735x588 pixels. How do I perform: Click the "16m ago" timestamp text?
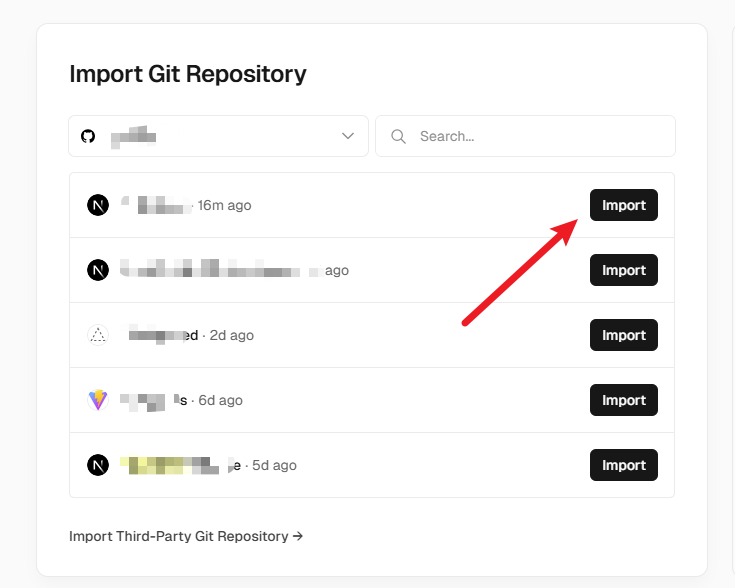point(225,205)
